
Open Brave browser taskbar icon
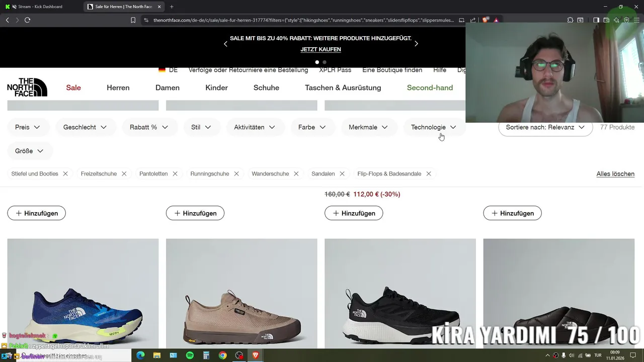coord(256,355)
